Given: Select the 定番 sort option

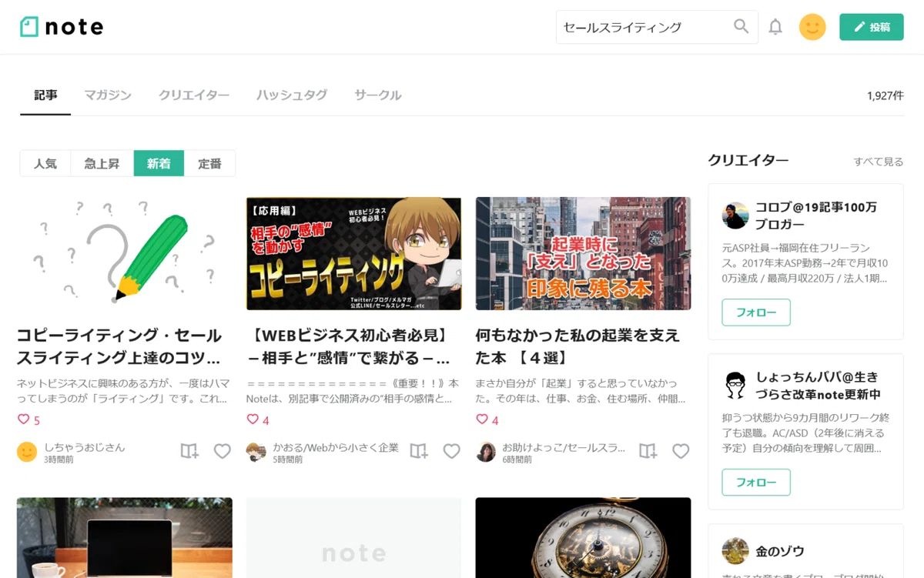Looking at the screenshot, I should (209, 163).
